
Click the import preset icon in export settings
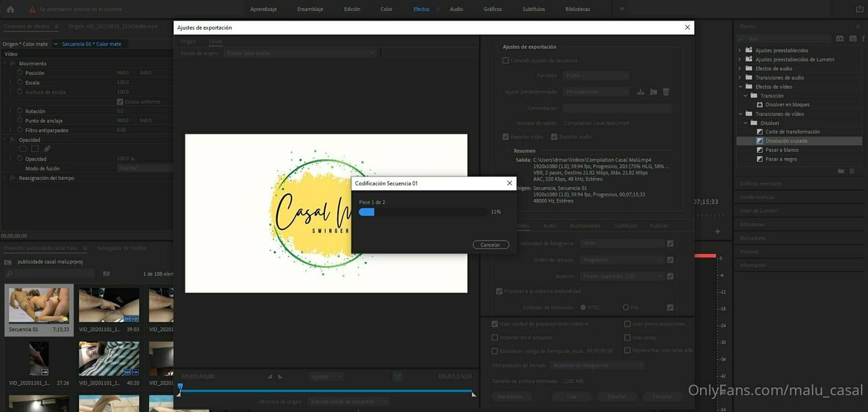[x=654, y=92]
